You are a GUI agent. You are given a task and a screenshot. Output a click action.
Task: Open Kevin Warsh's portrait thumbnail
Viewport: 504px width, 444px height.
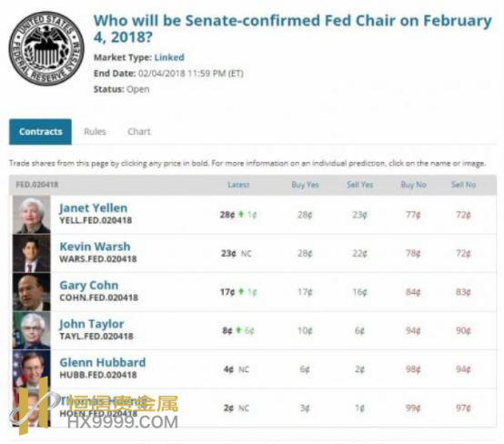32,253
